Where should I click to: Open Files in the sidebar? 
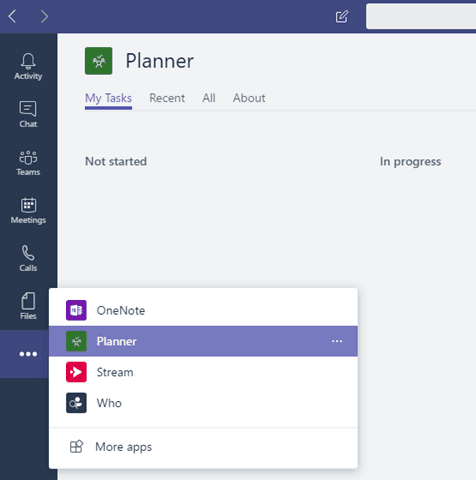28,306
